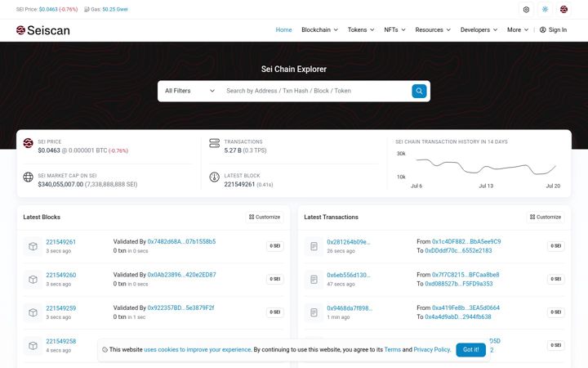Click the cube icon for block 221549258

point(33,345)
